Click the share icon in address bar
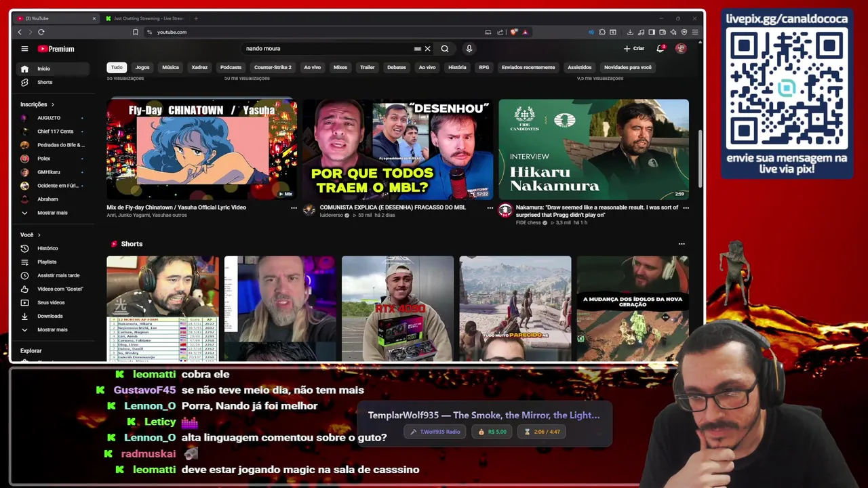 pyautogui.click(x=500, y=32)
